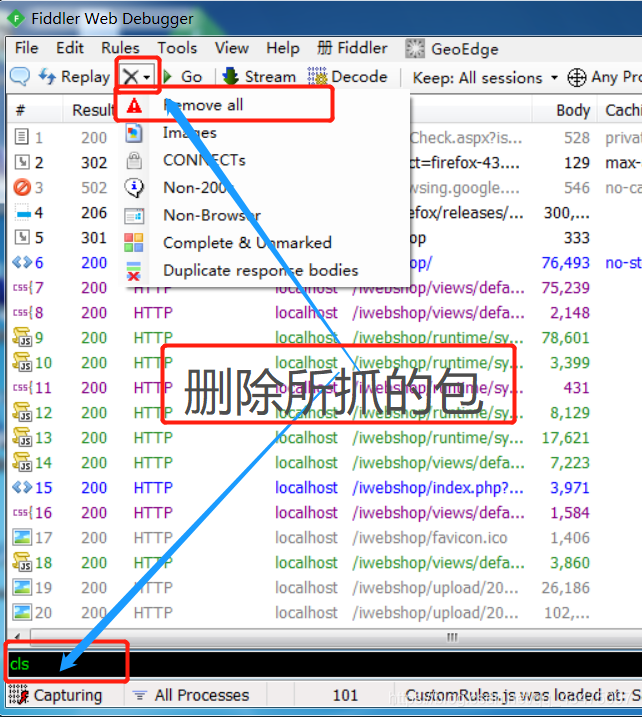Image resolution: width=642 pixels, height=717 pixels.
Task: Toggle Stream mode in toolbar
Action: [259, 76]
